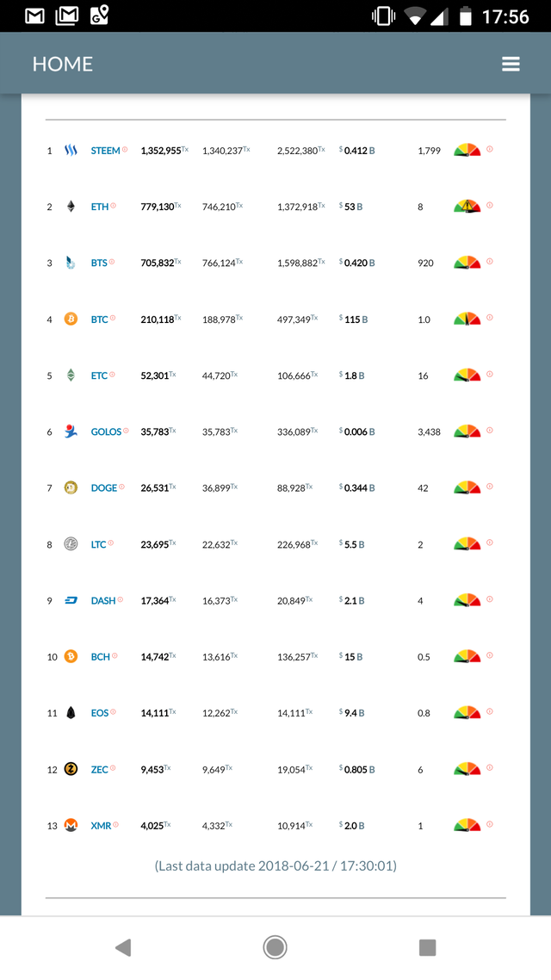Open the BTS coin link

(x=99, y=264)
